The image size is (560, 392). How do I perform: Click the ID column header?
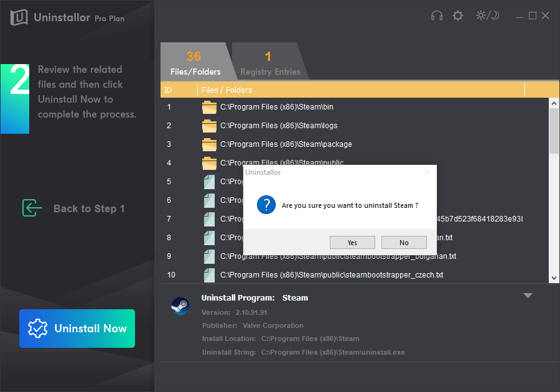pyautogui.click(x=179, y=90)
